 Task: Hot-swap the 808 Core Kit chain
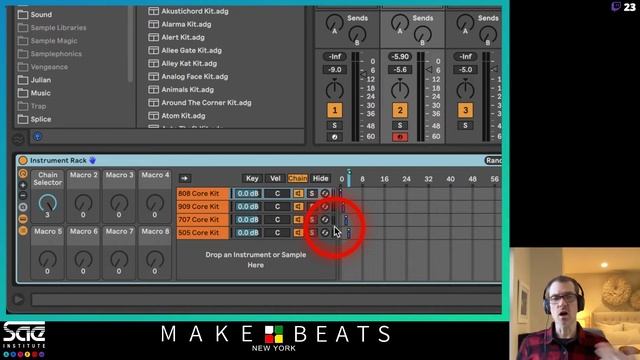[325, 193]
